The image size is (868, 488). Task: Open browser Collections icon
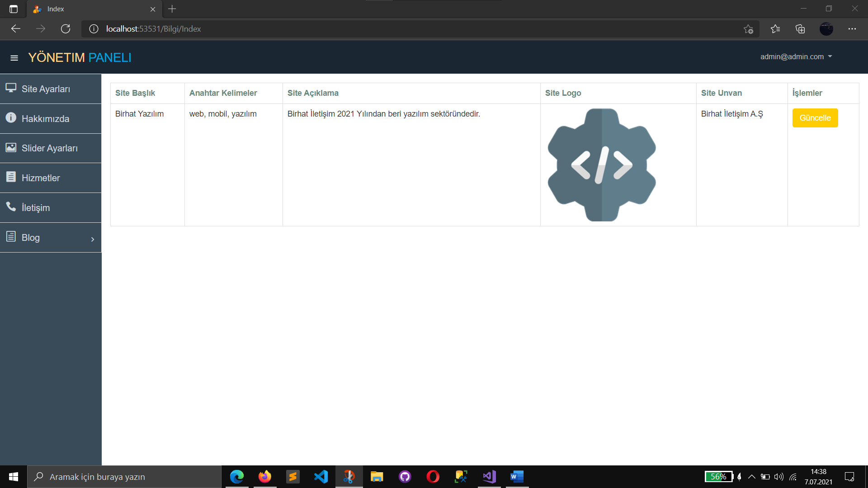[800, 29]
